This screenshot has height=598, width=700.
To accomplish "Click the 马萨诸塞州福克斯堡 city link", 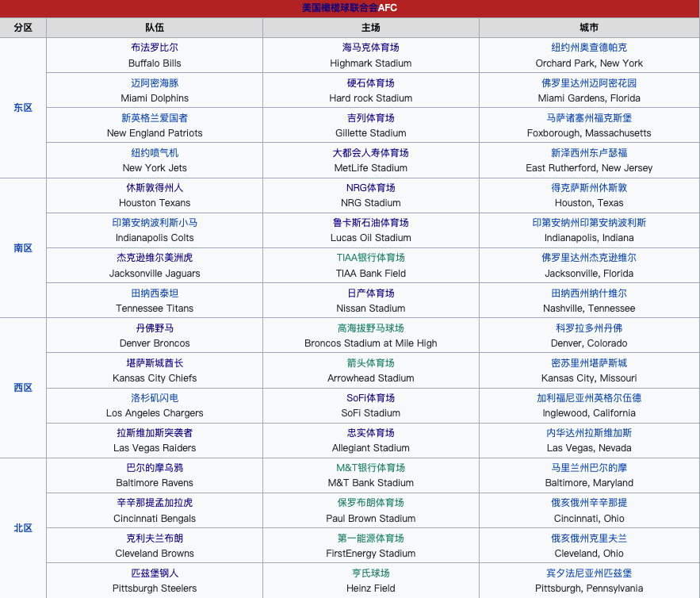I will tap(589, 118).
